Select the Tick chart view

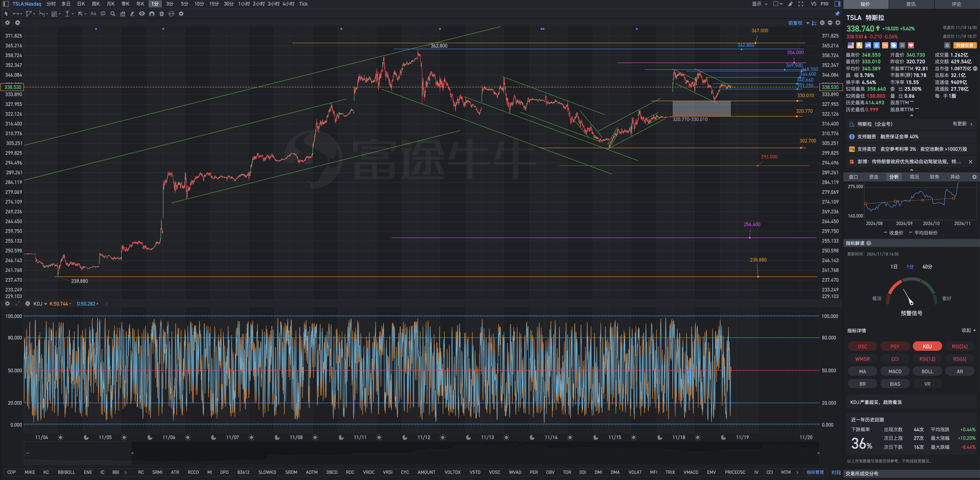point(303,4)
